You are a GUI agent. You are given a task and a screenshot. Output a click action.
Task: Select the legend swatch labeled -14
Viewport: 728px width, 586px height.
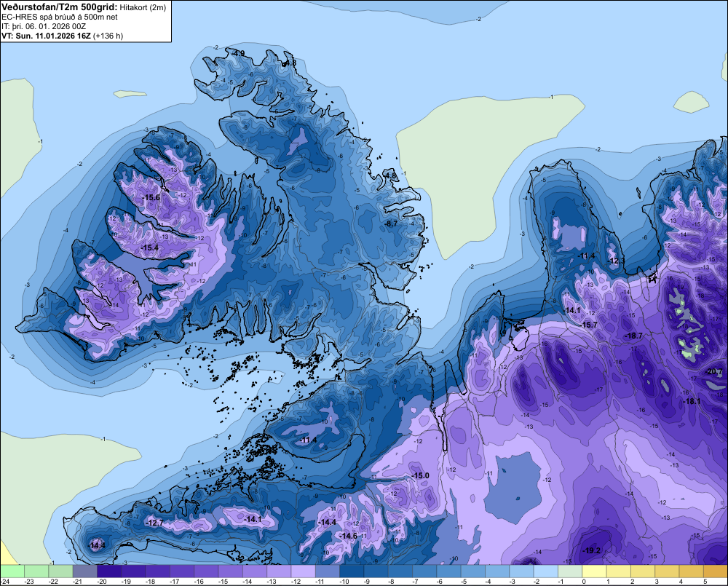[255, 571]
